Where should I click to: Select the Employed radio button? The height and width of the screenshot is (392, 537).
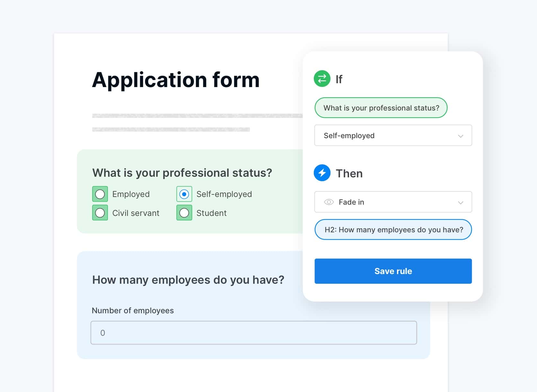tap(100, 194)
